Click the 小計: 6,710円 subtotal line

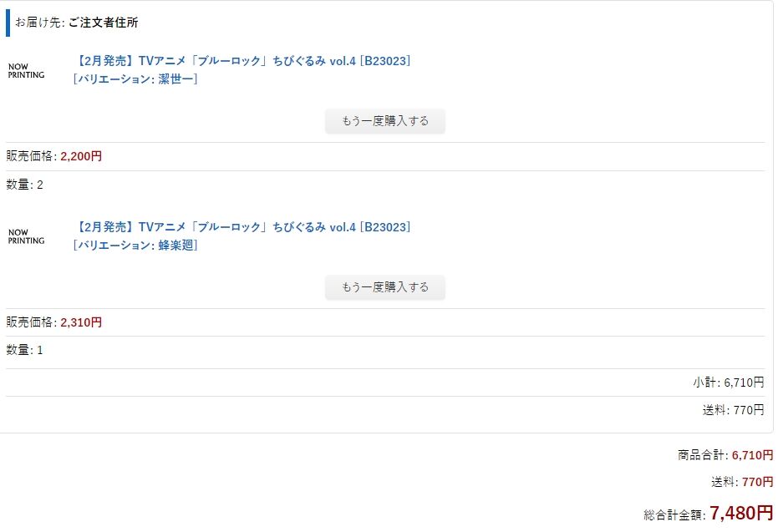[729, 383]
